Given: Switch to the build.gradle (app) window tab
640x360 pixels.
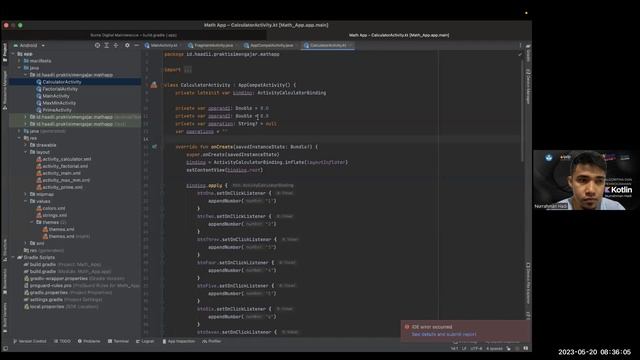Looking at the screenshot, I should 133,35.
